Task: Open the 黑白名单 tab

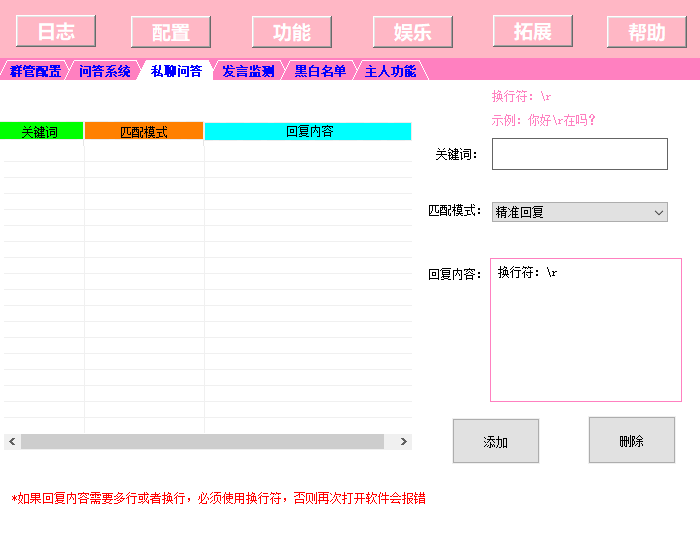Action: pos(320,71)
